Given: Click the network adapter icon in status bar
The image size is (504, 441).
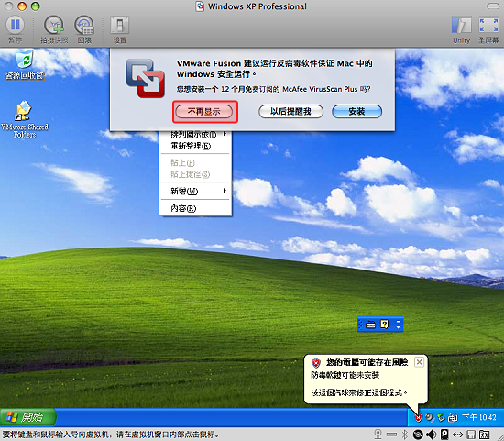Looking at the screenshot, I should point(457,435).
